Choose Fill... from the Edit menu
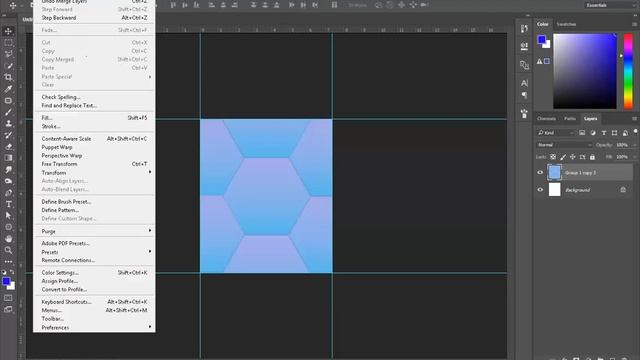The height and width of the screenshot is (360, 640). click(x=94, y=118)
